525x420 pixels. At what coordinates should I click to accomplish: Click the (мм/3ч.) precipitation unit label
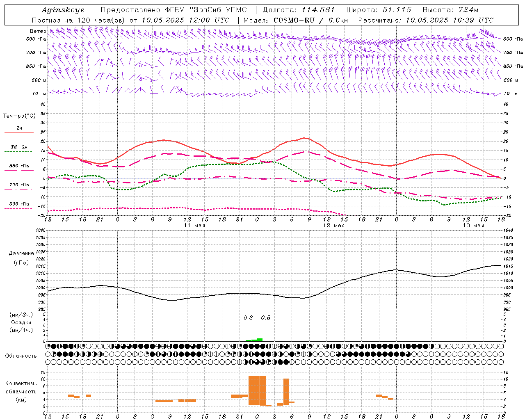21,315
